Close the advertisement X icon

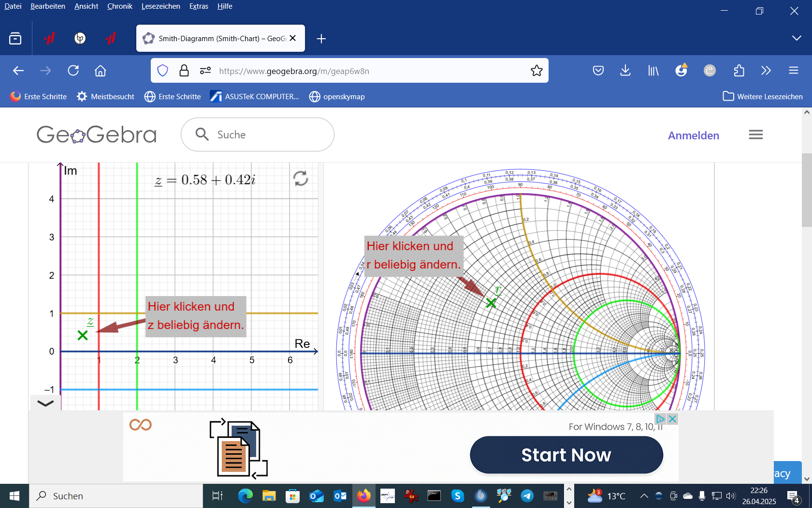point(672,419)
